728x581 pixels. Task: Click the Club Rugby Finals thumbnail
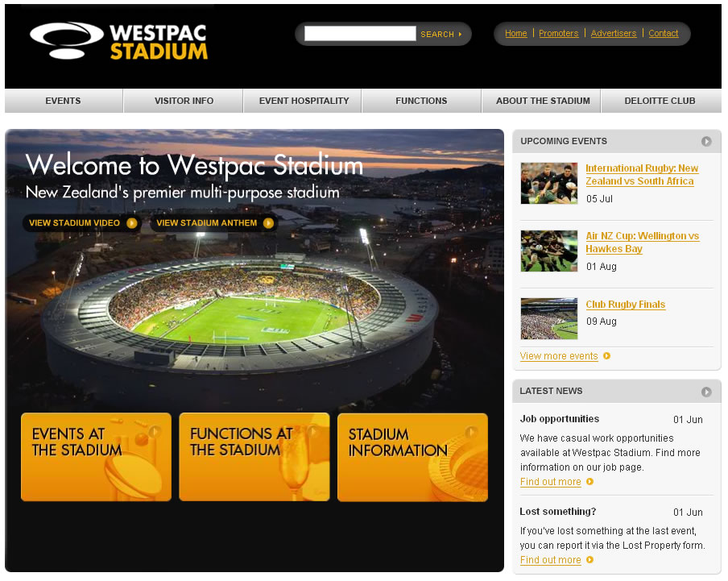(x=549, y=318)
